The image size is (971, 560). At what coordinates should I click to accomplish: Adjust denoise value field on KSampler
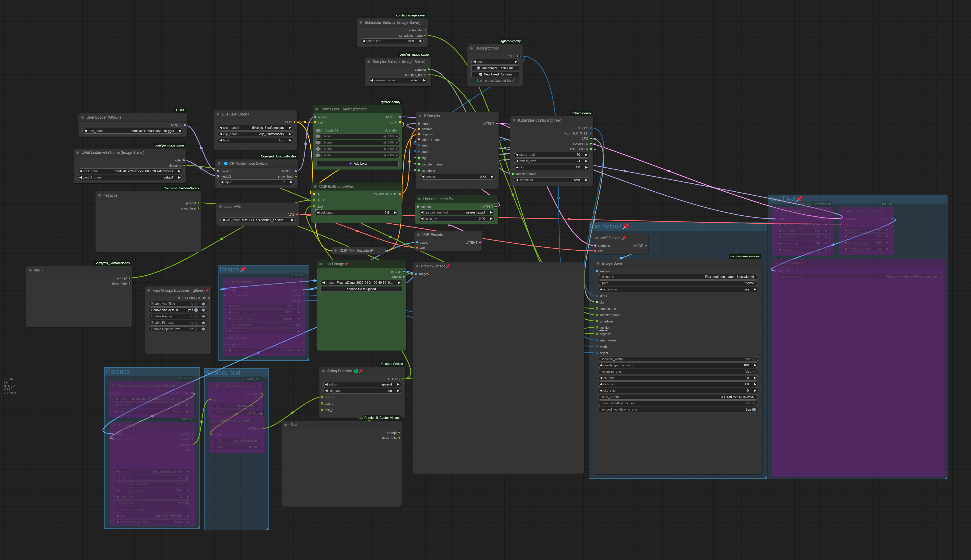[x=457, y=177]
